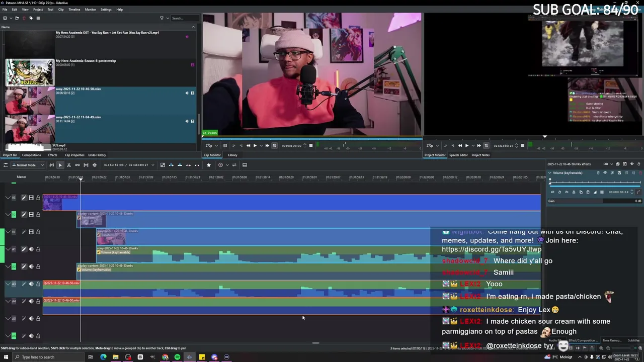
Task: Collapse track A1 with its chevron
Action: (x=8, y=249)
